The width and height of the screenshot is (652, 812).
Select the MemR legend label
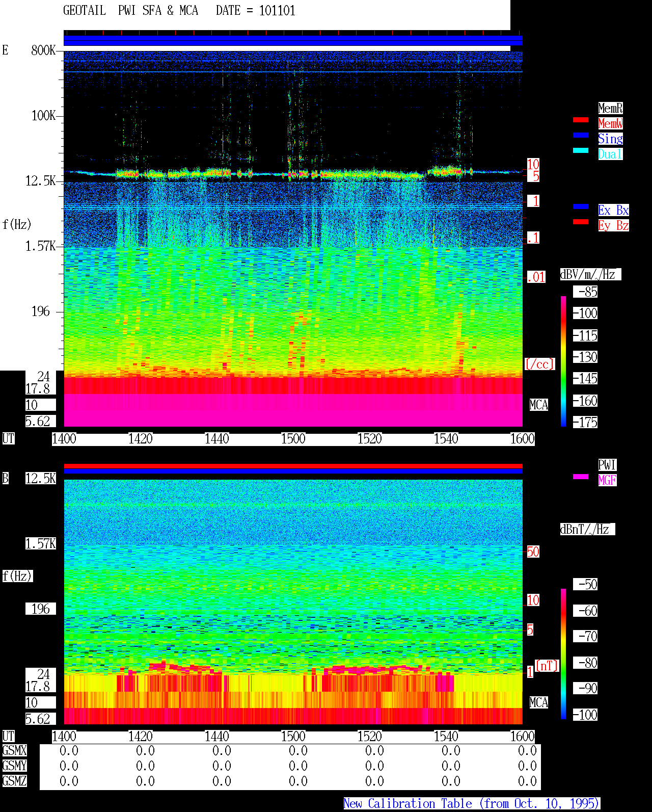click(x=610, y=108)
